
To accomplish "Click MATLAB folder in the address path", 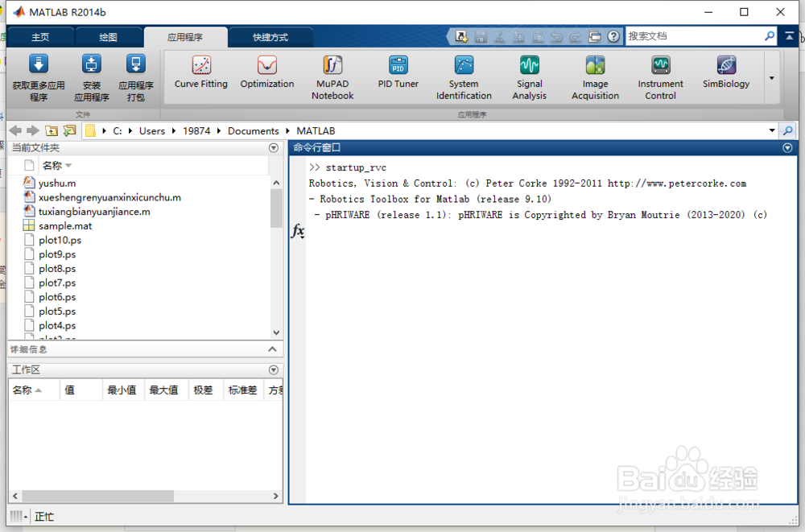I will (316, 131).
